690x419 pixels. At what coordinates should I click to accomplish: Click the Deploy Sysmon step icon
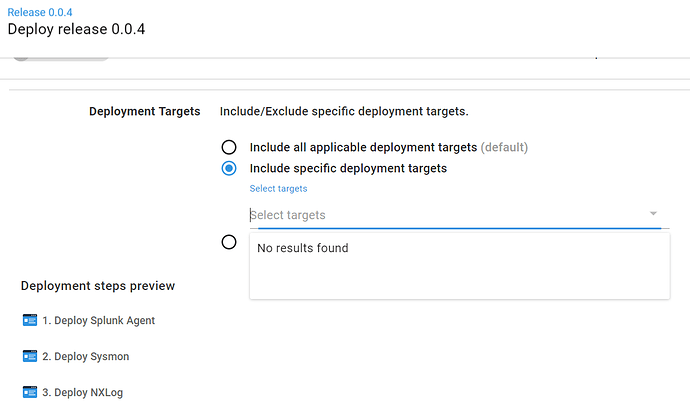click(29, 356)
